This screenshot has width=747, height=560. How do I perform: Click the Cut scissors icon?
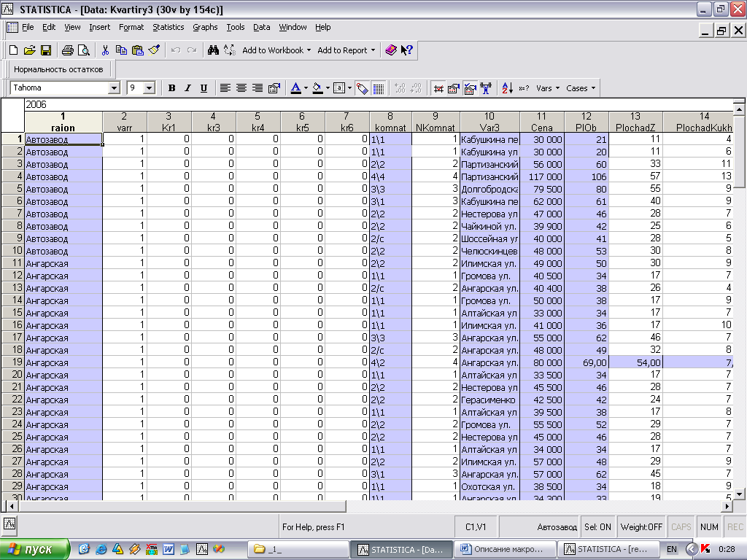105,50
